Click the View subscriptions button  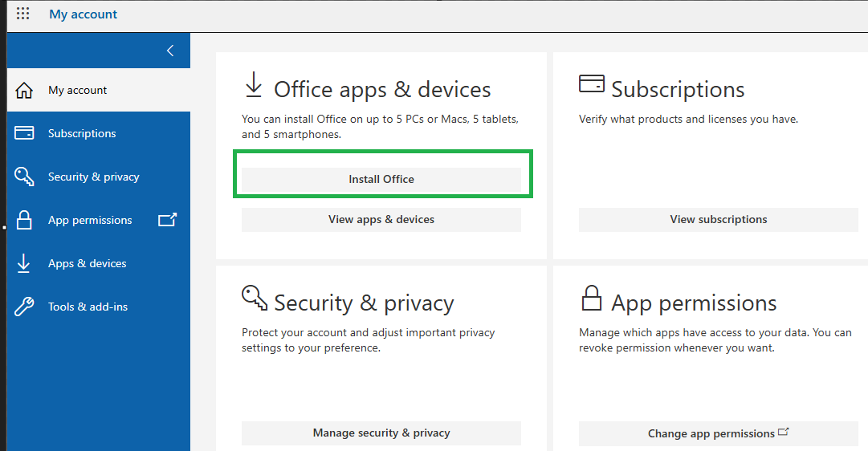click(719, 220)
